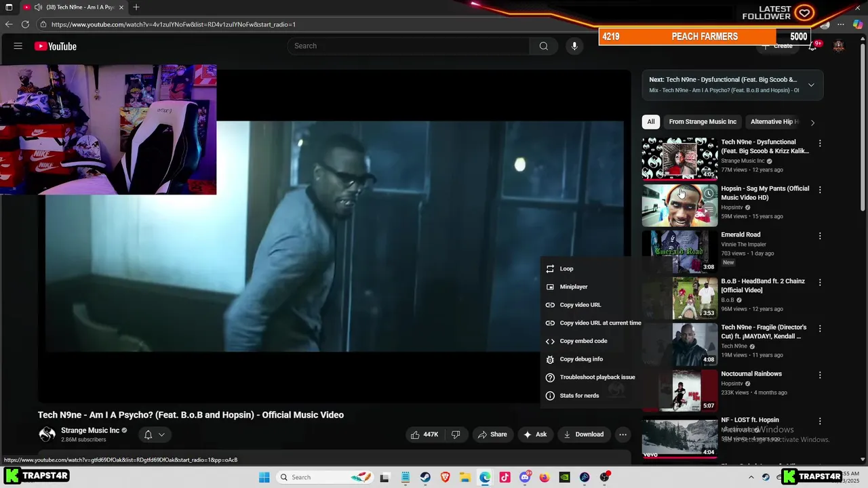Viewport: 868px width, 488px height.
Task: Show more filter chips with right arrow
Action: pyautogui.click(x=812, y=122)
